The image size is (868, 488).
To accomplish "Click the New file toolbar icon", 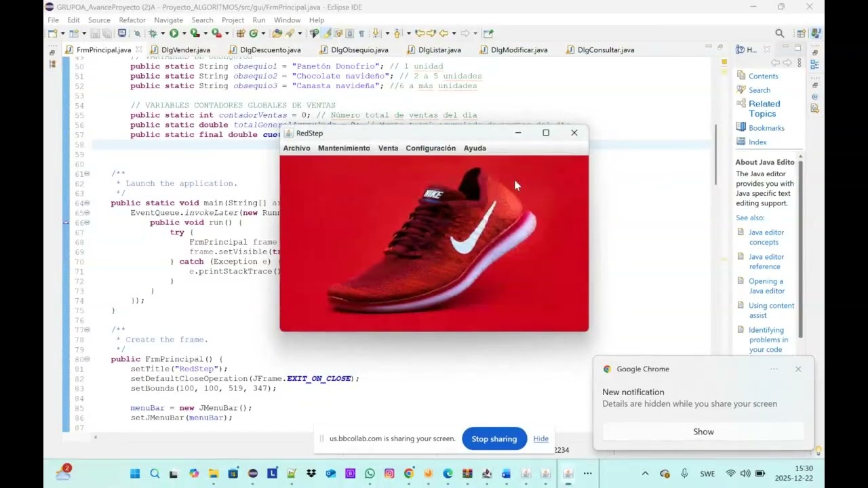I will pos(53,33).
